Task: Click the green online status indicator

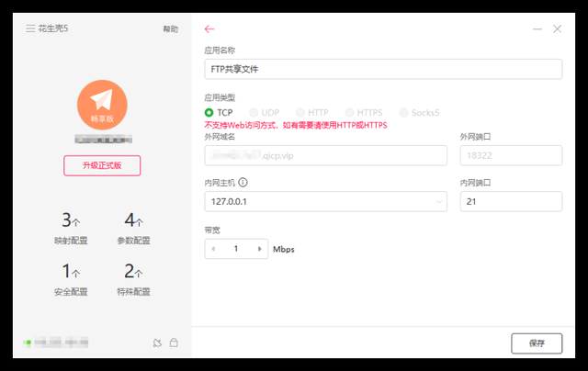Action: click(28, 343)
